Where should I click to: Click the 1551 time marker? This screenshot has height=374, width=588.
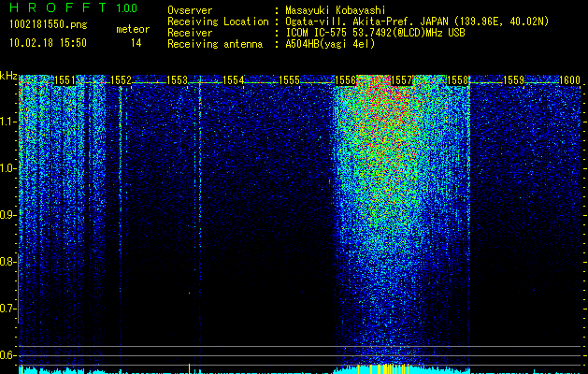[x=65, y=80]
